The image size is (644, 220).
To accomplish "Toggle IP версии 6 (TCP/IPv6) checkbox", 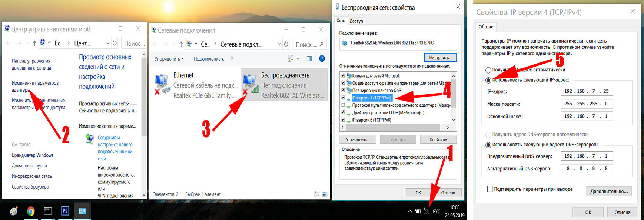I will 343,120.
